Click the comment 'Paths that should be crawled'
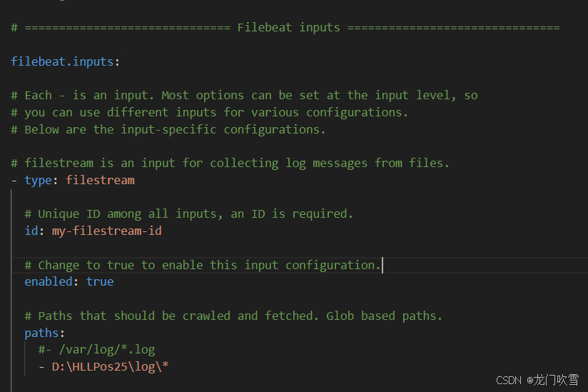Image resolution: width=588 pixels, height=392 pixels. [x=233, y=316]
